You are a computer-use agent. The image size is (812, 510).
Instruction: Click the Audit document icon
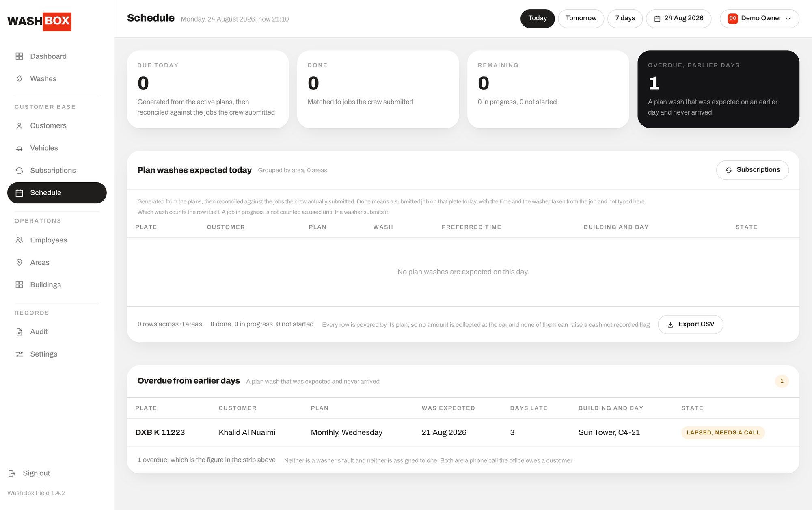pos(19,332)
